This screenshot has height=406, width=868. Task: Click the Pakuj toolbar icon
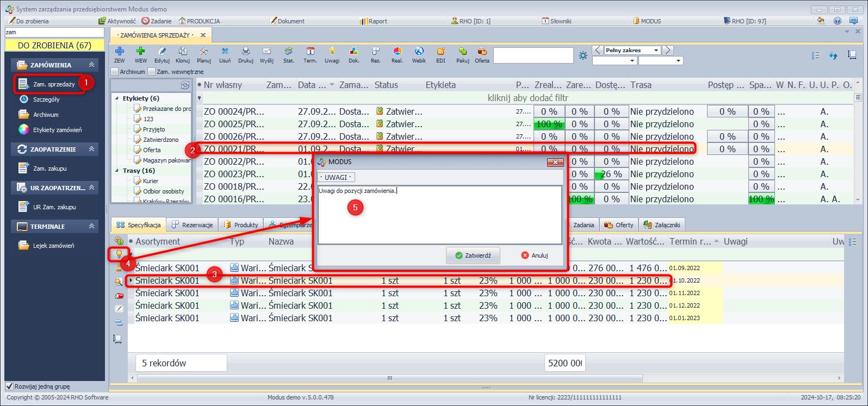coord(462,52)
